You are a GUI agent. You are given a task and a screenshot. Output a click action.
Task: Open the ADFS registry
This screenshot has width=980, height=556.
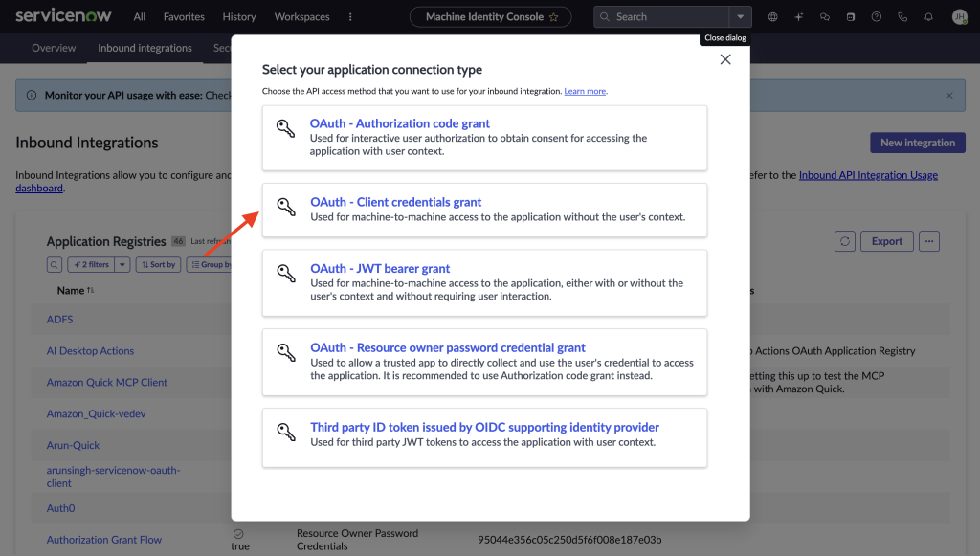point(59,320)
